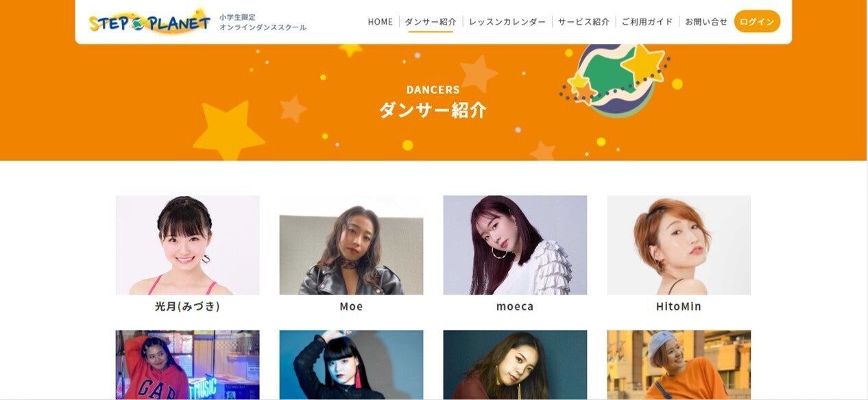868x400 pixels.
Task: Open dancer photo with red tassel earrings
Action: coord(351,365)
